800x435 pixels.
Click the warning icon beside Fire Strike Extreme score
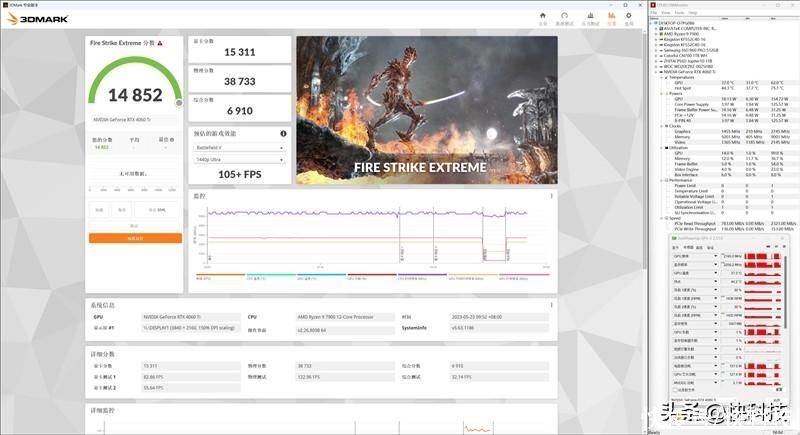160,43
